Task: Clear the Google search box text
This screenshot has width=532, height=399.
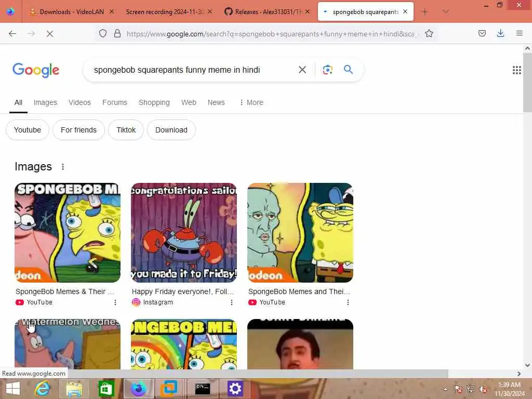Action: [x=302, y=70]
